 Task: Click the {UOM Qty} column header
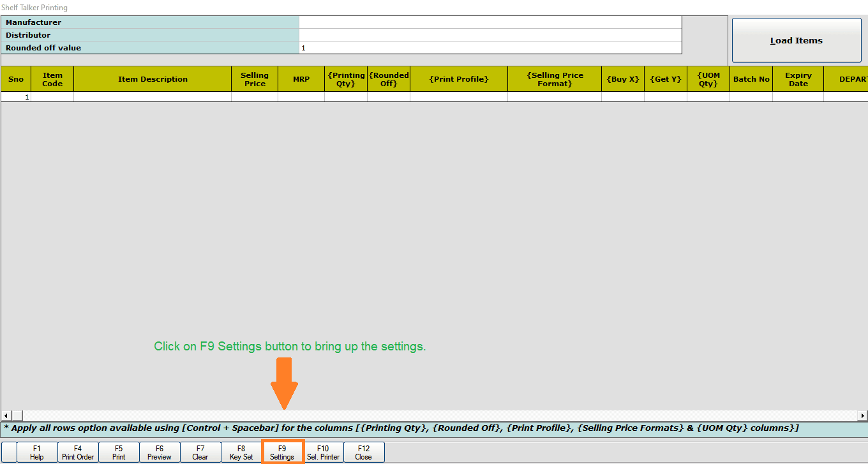click(708, 79)
